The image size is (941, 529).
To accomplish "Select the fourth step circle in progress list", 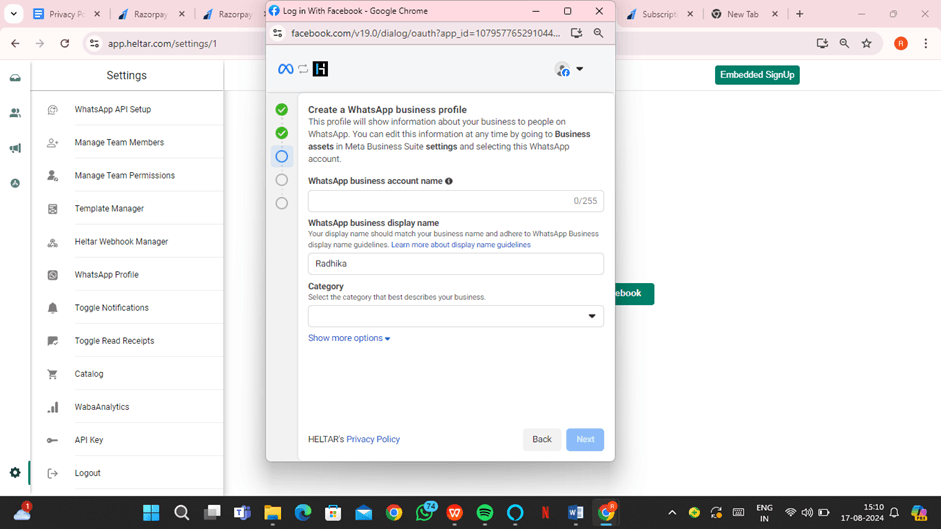I will (x=282, y=180).
